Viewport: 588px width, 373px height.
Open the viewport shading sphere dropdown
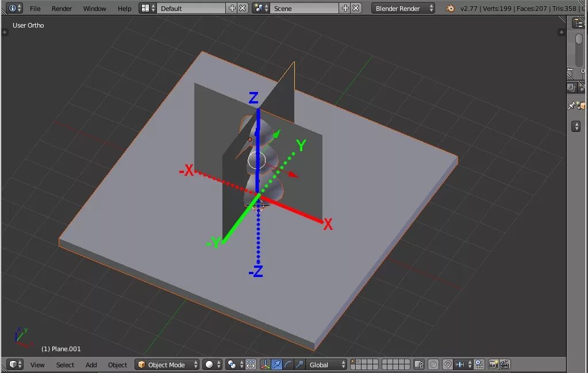click(x=213, y=365)
